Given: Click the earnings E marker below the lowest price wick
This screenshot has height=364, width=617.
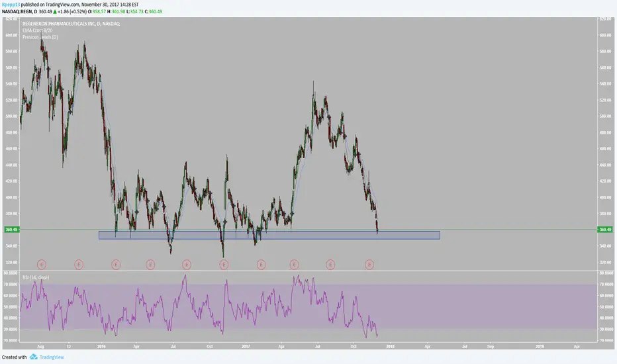Looking at the screenshot, I should click(224, 265).
